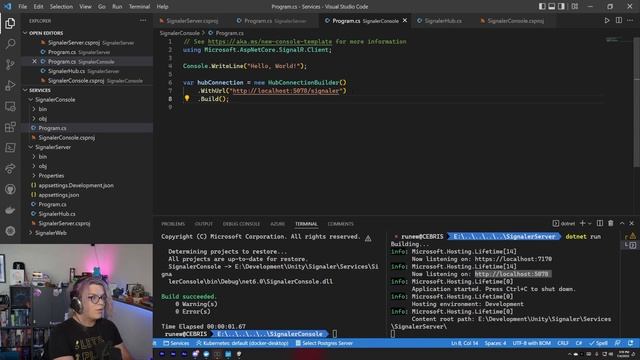Close the active Program.cs SignalerConsole tab
This screenshot has width=640, height=360.
[x=405, y=20]
